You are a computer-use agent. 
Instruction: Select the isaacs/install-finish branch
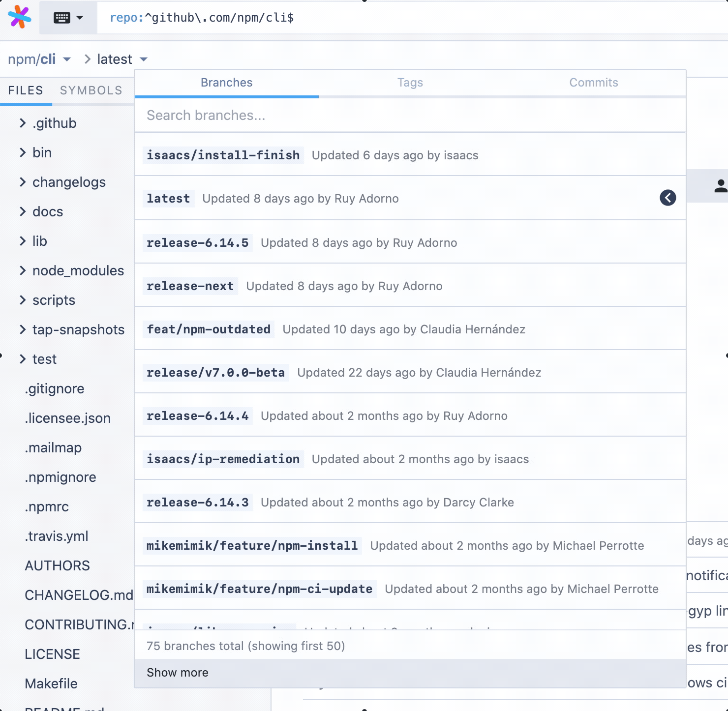click(x=410, y=155)
